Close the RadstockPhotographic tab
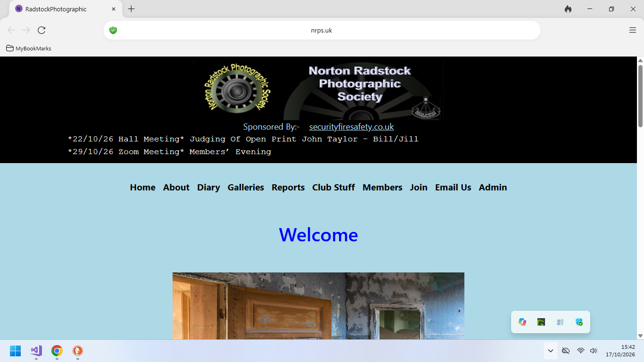Screen dimensions: 644x362 114,9
